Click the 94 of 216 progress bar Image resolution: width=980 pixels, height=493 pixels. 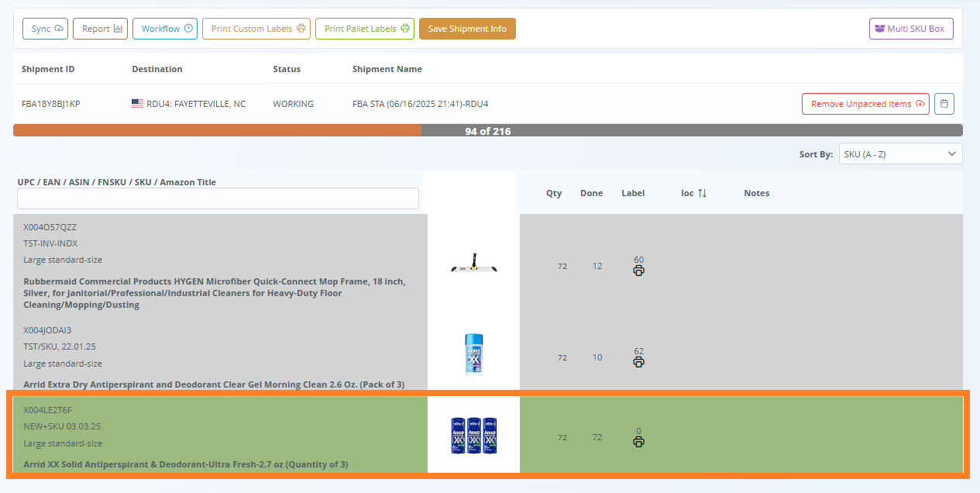pos(490,130)
